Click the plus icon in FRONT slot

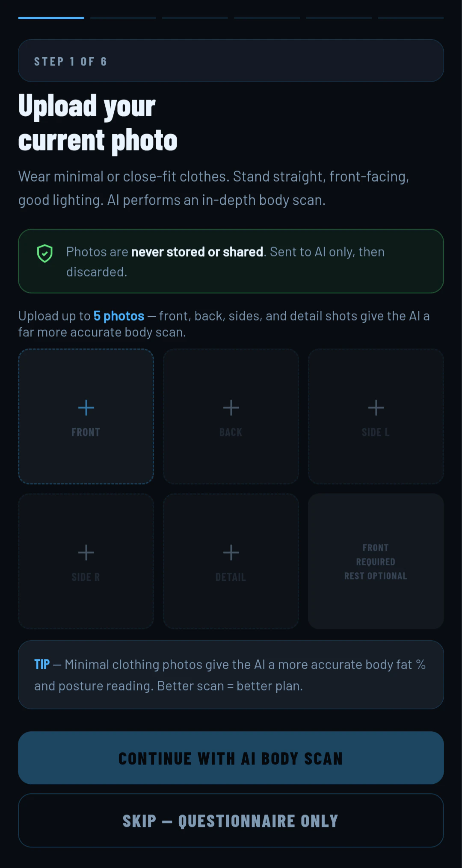point(86,408)
